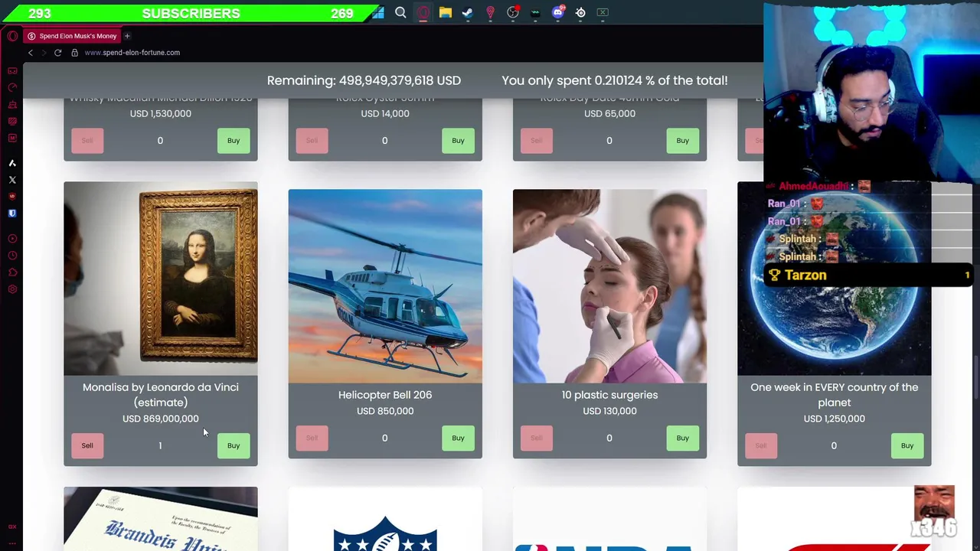Open Bitwarden shield sidebar icon

click(x=12, y=214)
